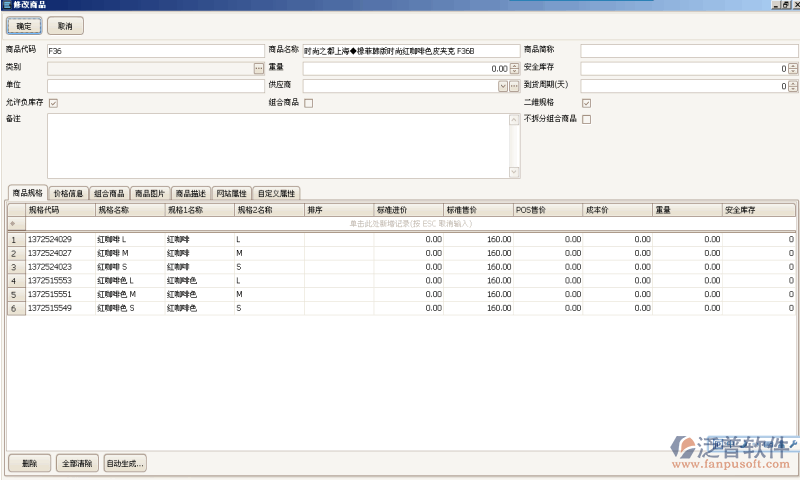Viewport: 800px width, 480px height.
Task: Click the 供应商 ellipsis browse button
Action: point(514,86)
